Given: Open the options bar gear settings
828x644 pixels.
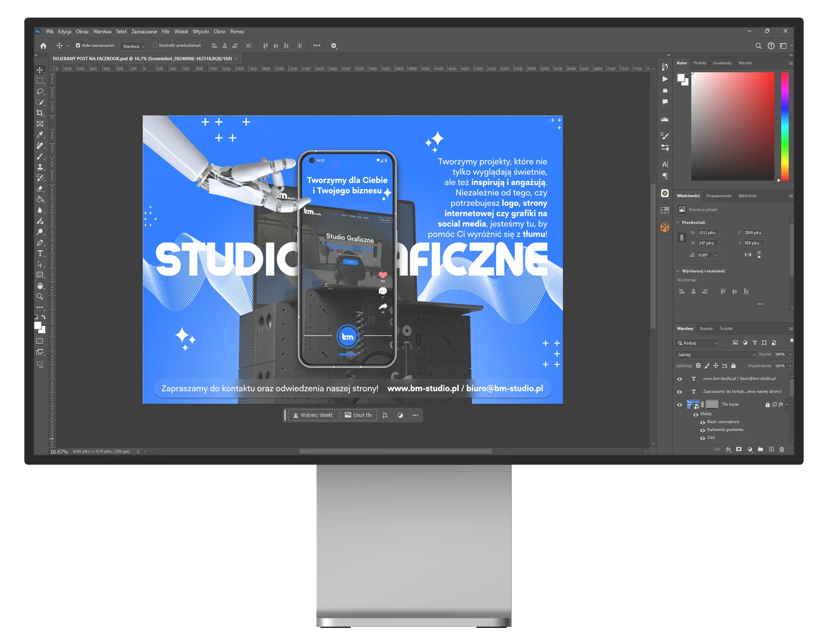Looking at the screenshot, I should [x=334, y=46].
